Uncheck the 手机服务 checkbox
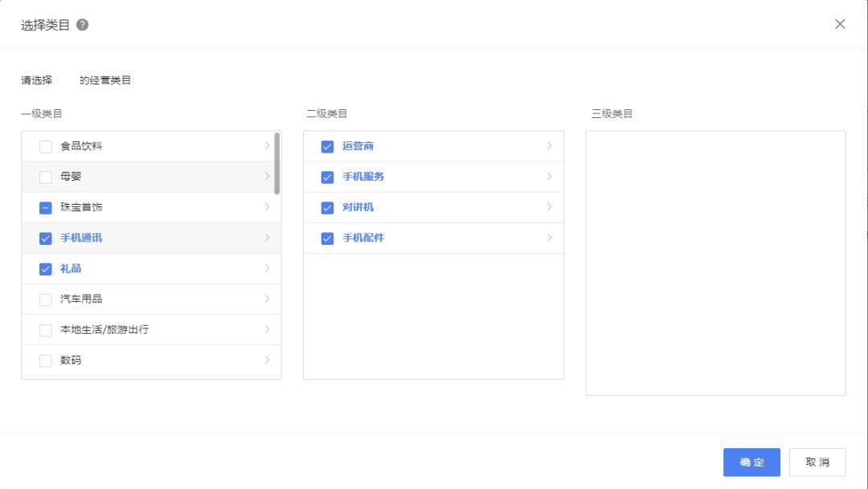Screen dimensions: 868x489 [326, 177]
